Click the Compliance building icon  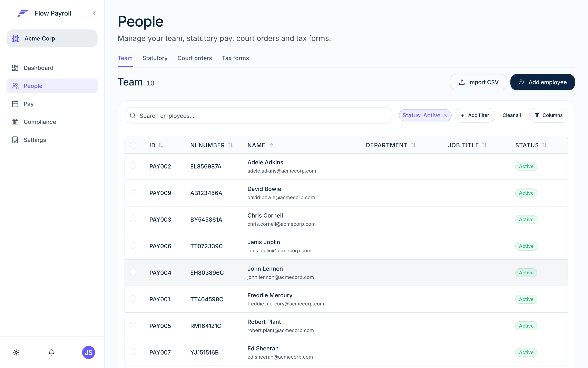point(15,122)
